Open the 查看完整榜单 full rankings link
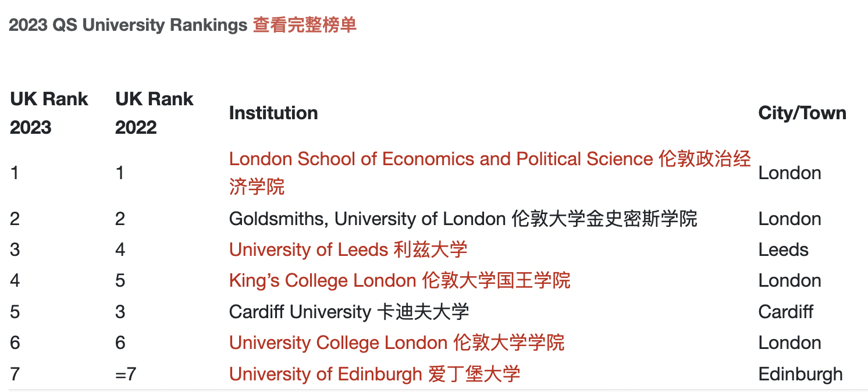Viewport: 868px width, 392px height. [304, 26]
